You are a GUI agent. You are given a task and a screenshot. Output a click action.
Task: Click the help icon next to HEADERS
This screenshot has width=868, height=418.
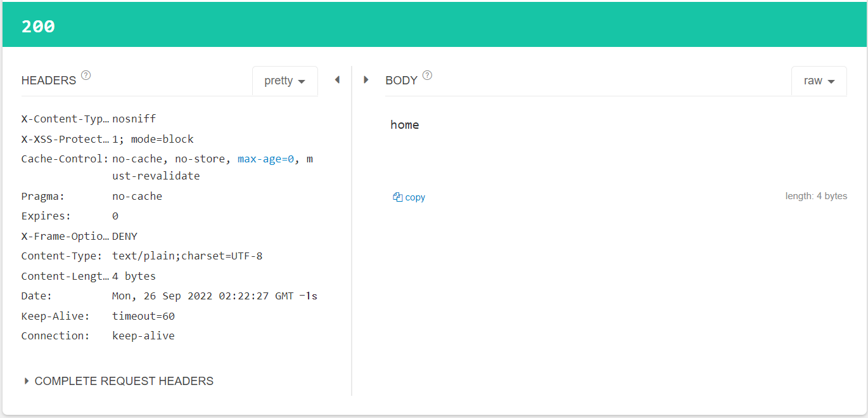[x=86, y=75]
